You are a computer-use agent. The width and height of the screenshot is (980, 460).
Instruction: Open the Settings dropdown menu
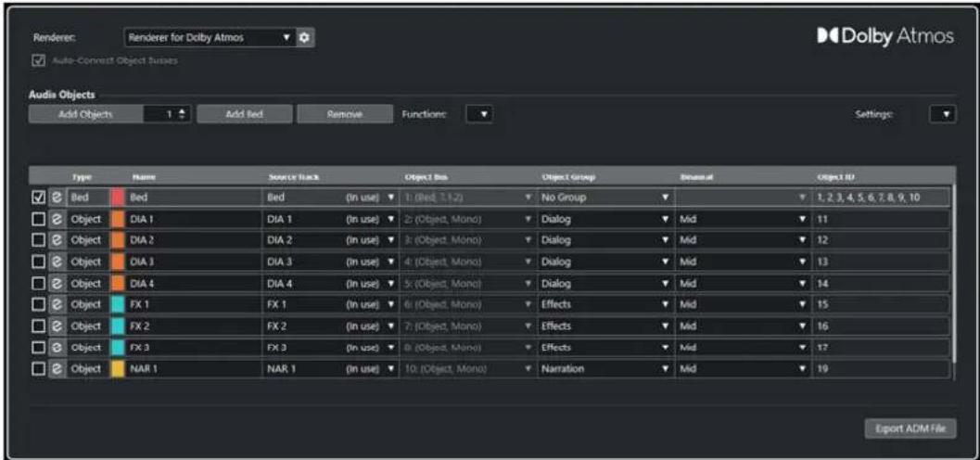943,114
